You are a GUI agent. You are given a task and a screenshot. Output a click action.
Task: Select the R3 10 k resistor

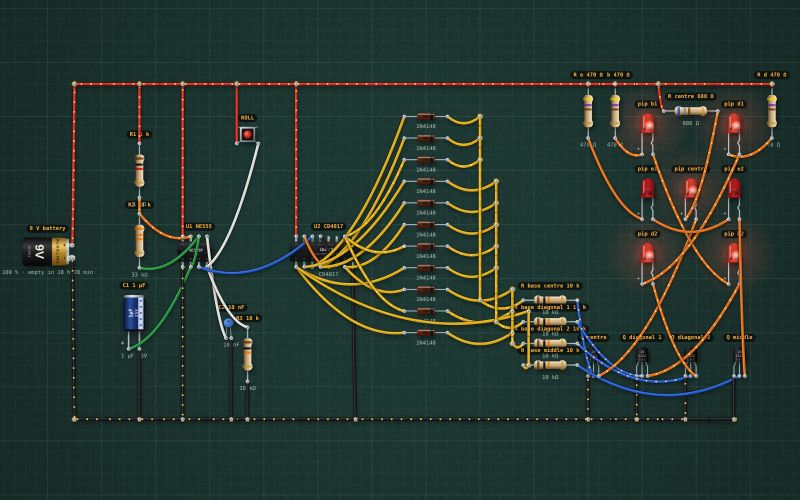(x=247, y=354)
